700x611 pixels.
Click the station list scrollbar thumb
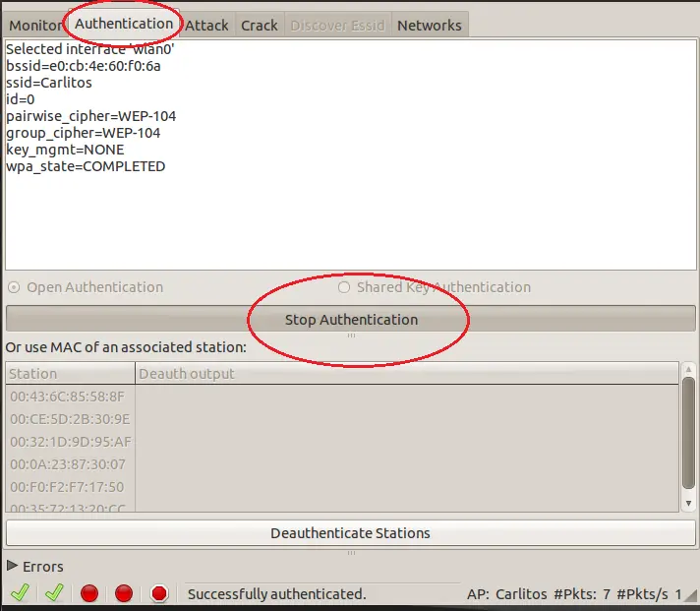[x=689, y=433]
